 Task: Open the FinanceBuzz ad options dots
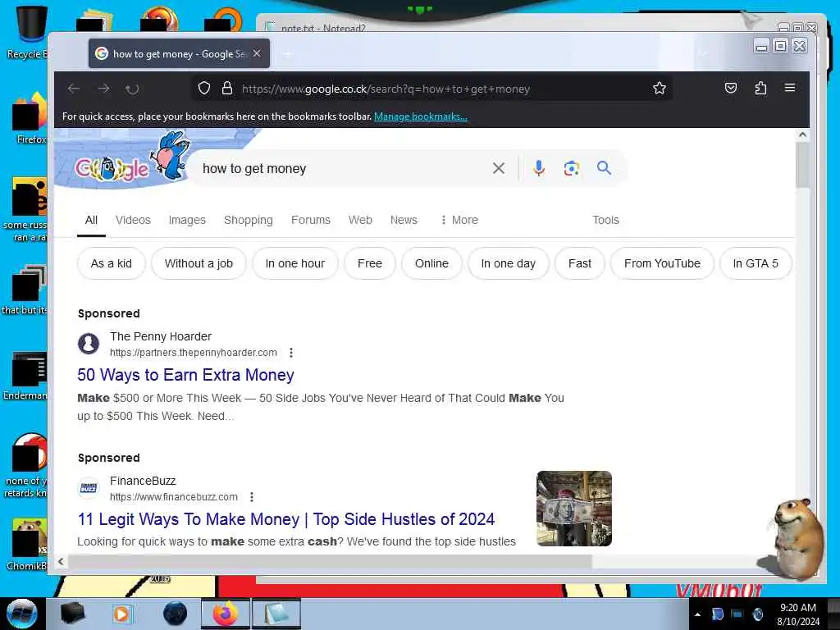click(x=252, y=497)
